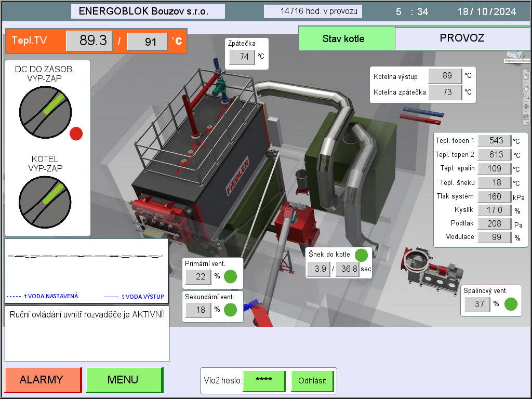Click the Stav kotle status button

(x=346, y=38)
